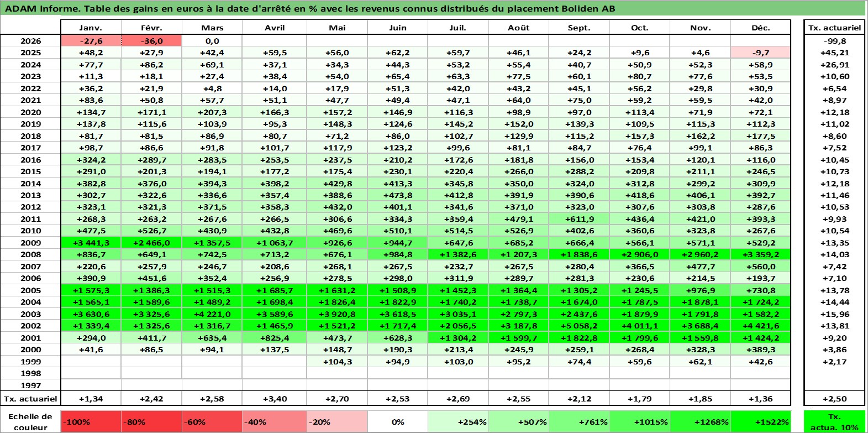Viewport: 868px width, 433px height.
Task: Select the 'Août' column header
Action: tap(519, 28)
